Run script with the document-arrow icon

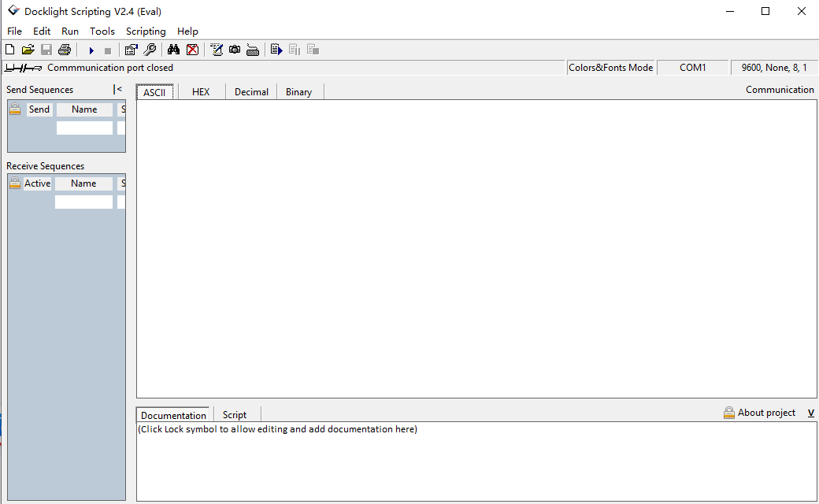(x=277, y=50)
